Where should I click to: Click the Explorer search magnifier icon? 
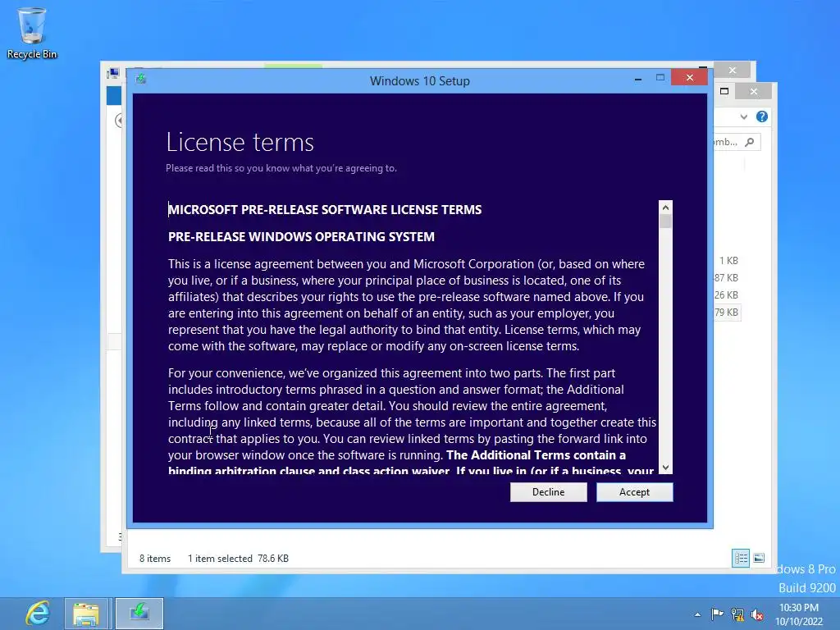750,142
